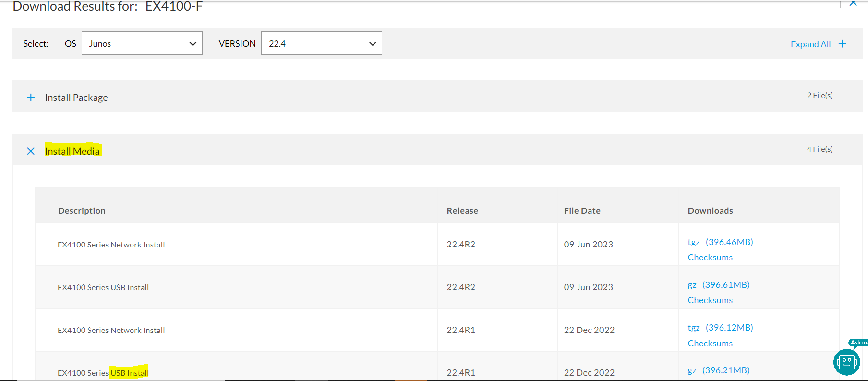
Task: Click the Download Results for EX4100-F heading
Action: pos(108,6)
